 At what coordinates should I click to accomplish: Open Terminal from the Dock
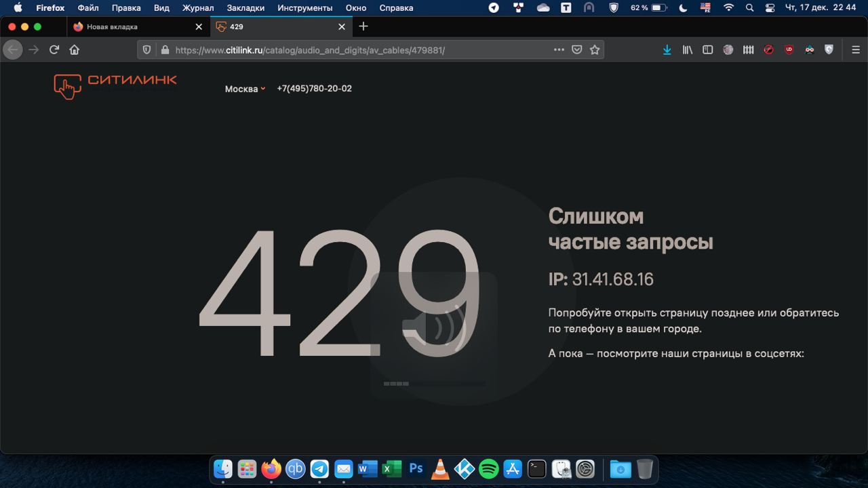pyautogui.click(x=536, y=468)
